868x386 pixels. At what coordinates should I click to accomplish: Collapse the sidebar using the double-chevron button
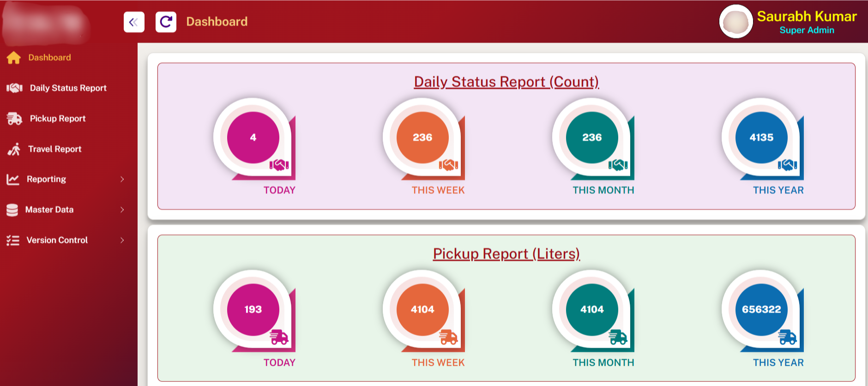coord(133,21)
